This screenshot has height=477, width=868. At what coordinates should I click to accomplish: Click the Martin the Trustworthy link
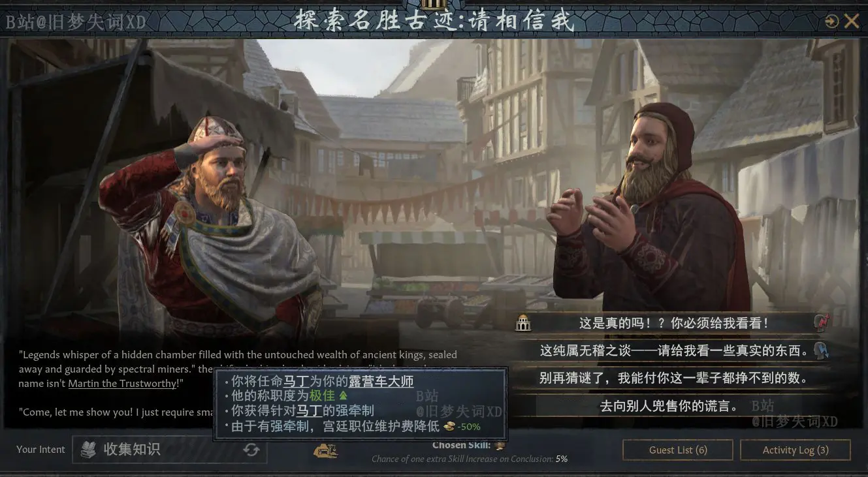coord(122,383)
